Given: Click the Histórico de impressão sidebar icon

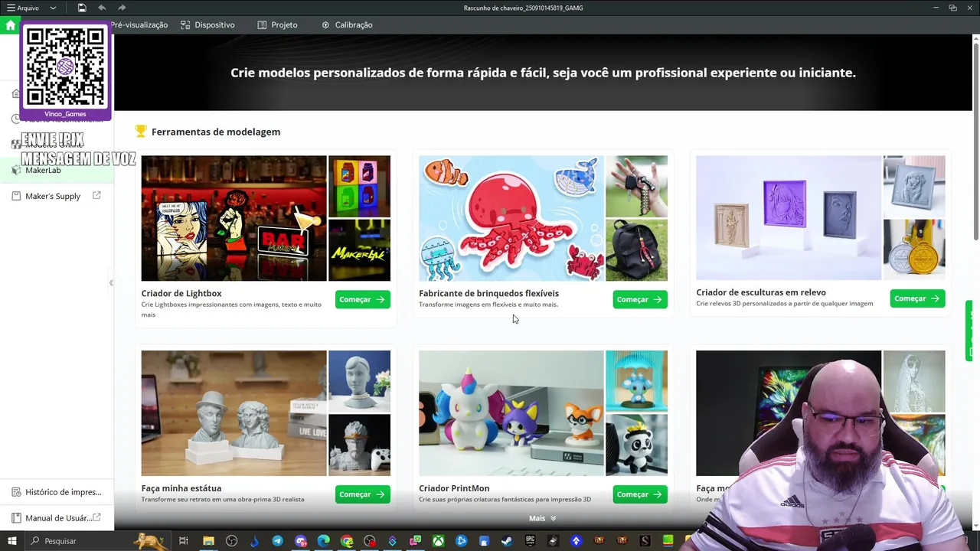Looking at the screenshot, I should coord(16,492).
